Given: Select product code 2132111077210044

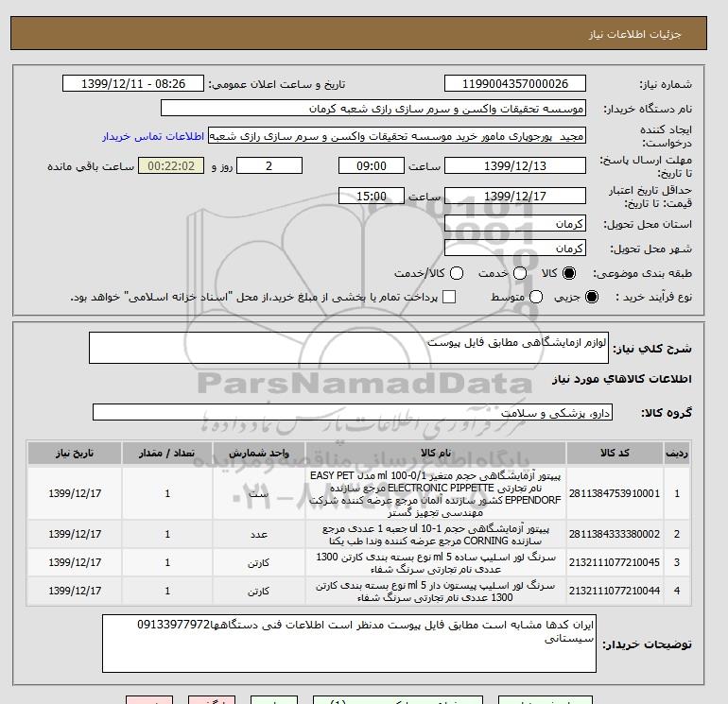Looking at the screenshot, I should (615, 591).
